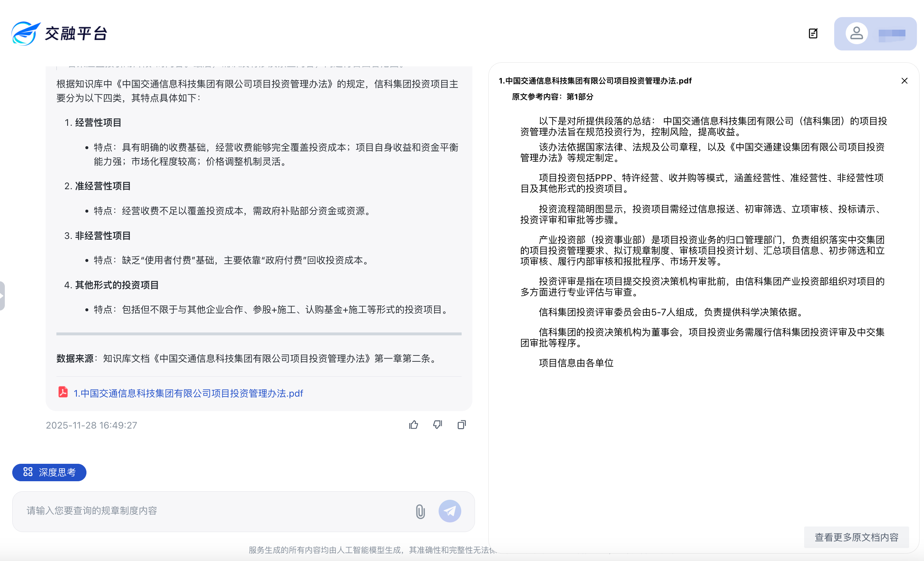Click the heading 1. 经营性项目
Screen dimensions: 924x561
pos(93,122)
